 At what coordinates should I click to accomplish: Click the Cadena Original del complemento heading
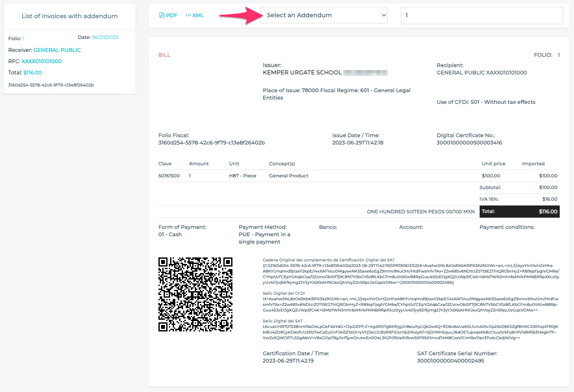[329, 260]
